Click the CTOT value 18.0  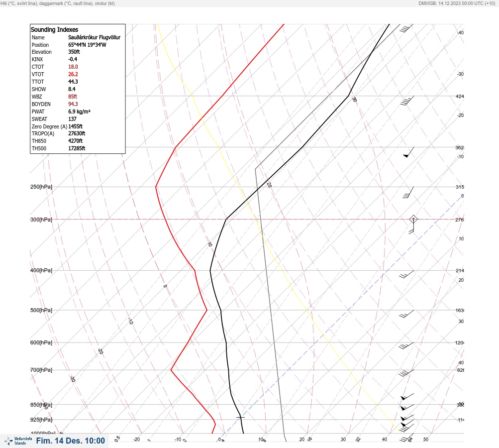pos(73,67)
